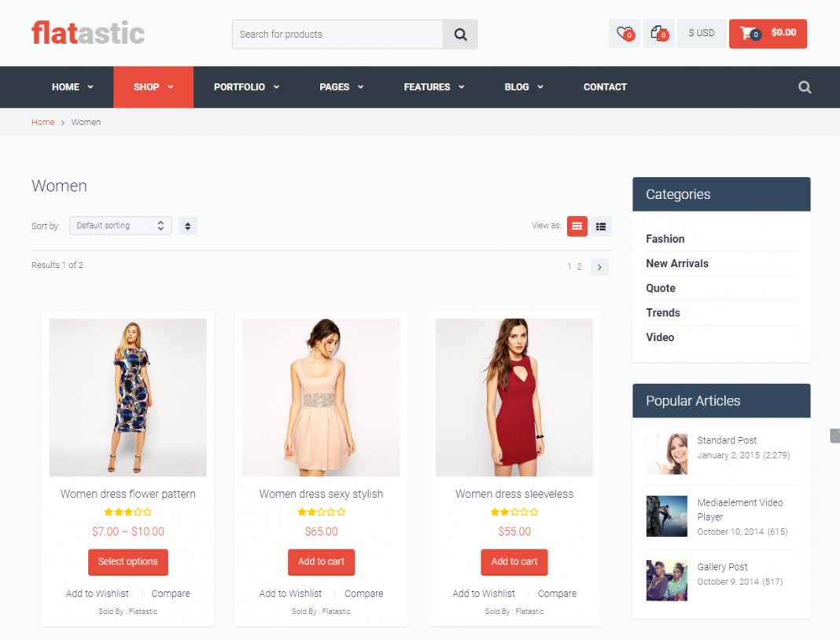Open the BLOG menu item
This screenshot has width=840, height=640.
[x=523, y=86]
